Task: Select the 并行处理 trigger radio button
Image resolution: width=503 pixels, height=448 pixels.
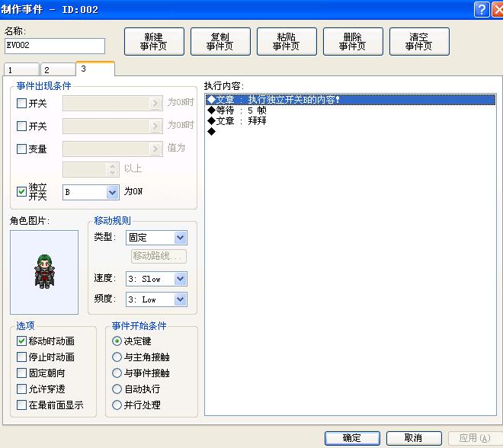Action: [x=117, y=405]
